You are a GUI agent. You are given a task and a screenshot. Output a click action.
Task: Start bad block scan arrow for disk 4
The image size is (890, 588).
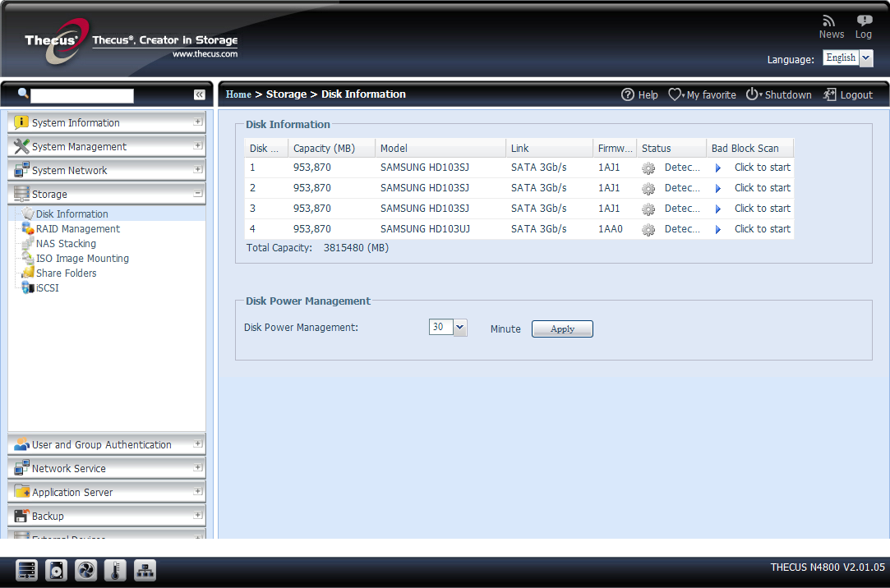(x=718, y=229)
